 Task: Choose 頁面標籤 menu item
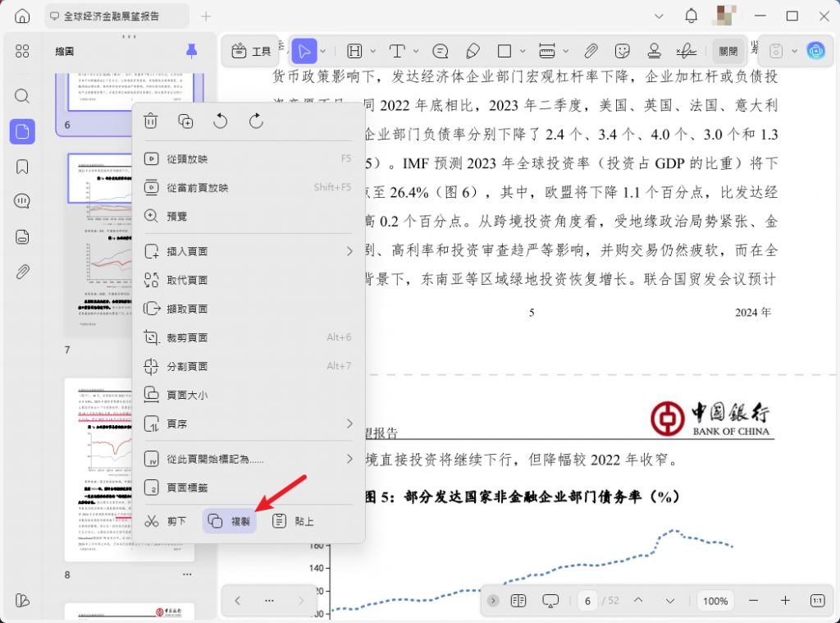tap(248, 488)
